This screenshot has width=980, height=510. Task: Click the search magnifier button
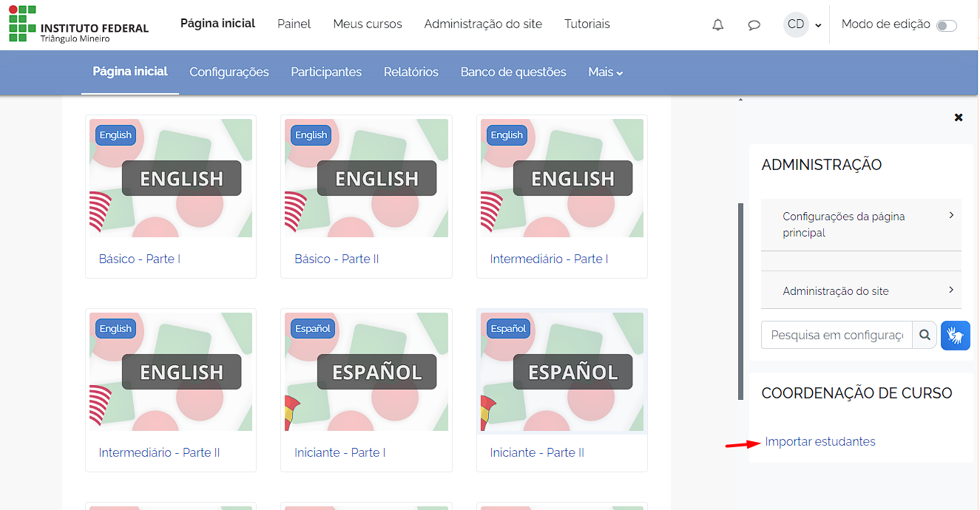tap(925, 335)
